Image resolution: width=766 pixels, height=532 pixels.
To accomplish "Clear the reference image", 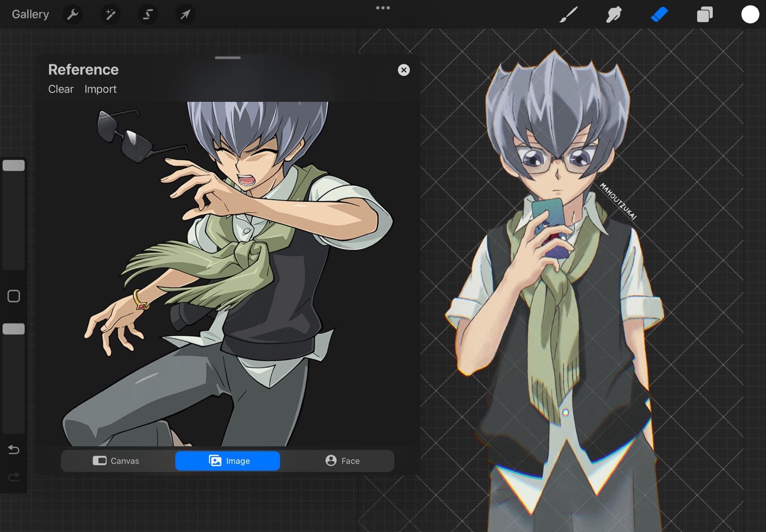I will (61, 89).
